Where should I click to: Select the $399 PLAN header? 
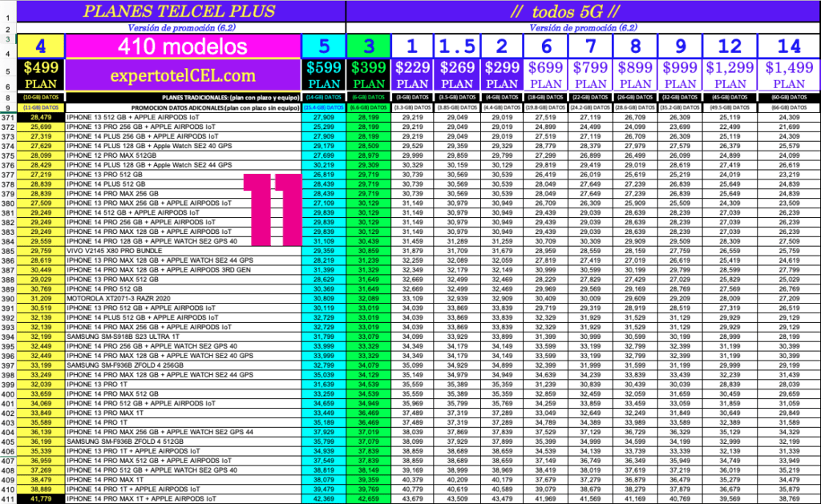(x=369, y=75)
